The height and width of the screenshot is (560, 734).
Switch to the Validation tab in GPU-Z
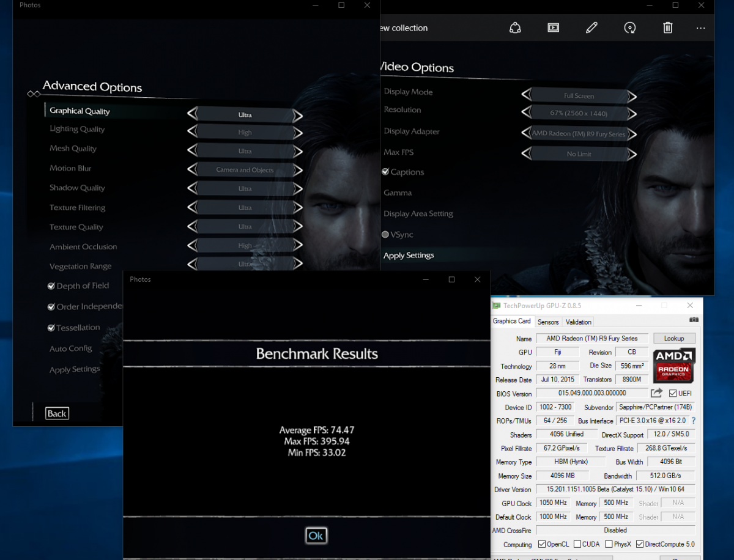pyautogui.click(x=578, y=322)
